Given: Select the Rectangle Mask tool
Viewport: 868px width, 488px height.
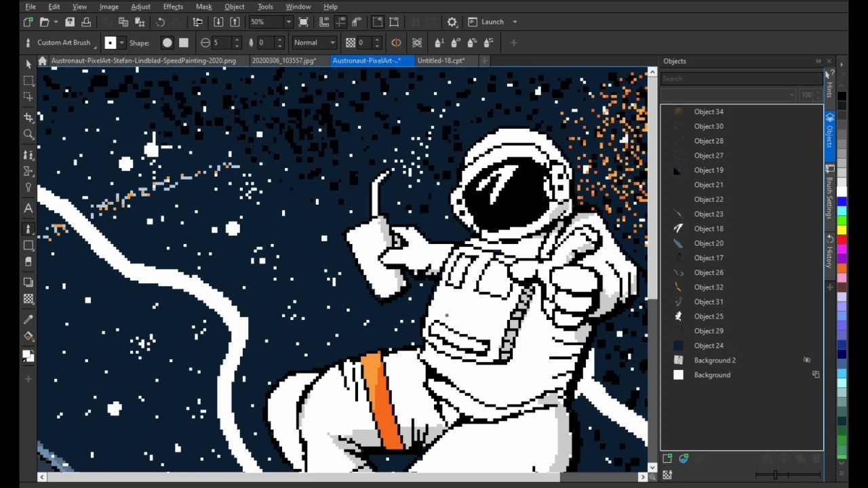Looking at the screenshot, I should pyautogui.click(x=28, y=81).
